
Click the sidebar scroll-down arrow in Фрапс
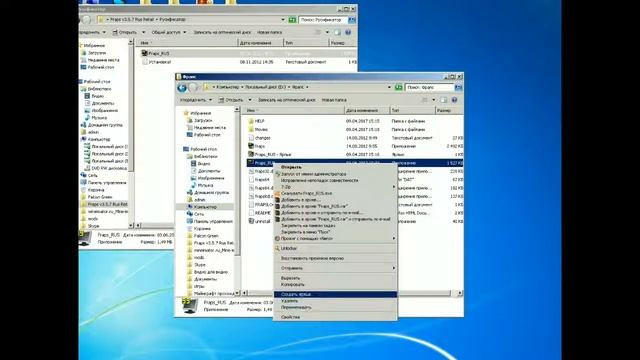coord(237,293)
